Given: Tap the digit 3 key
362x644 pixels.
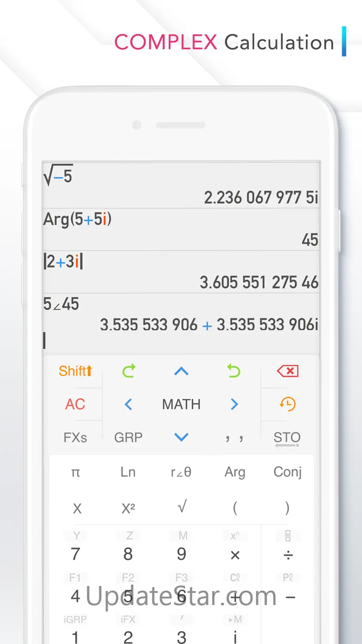Looking at the screenshot, I should [x=181, y=637].
